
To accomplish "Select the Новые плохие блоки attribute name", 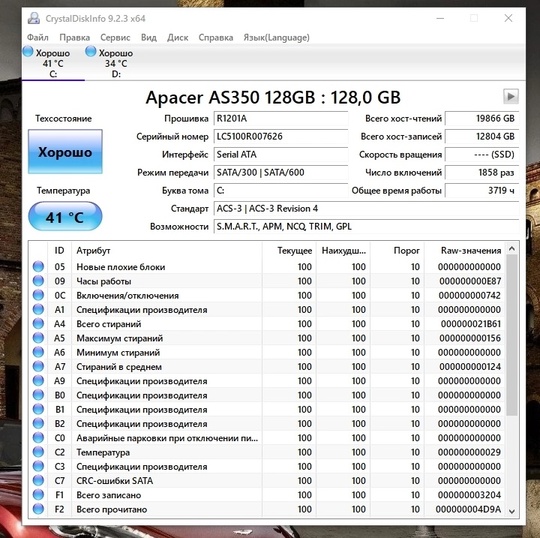I will 121,267.
